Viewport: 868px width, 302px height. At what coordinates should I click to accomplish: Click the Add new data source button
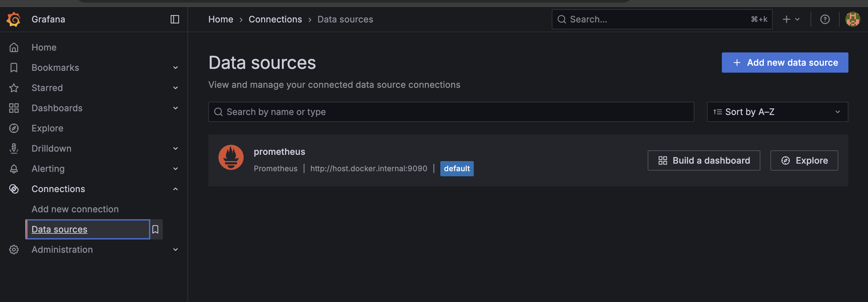pos(785,62)
